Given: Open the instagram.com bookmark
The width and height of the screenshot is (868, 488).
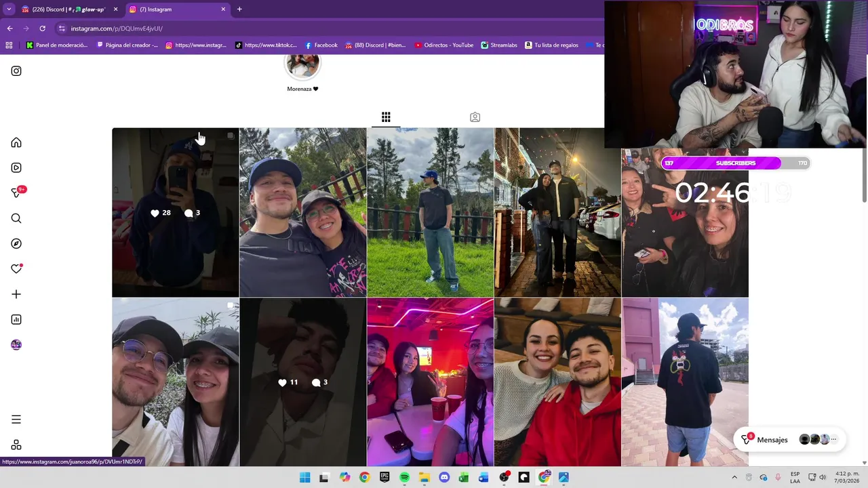Looking at the screenshot, I should point(197,45).
